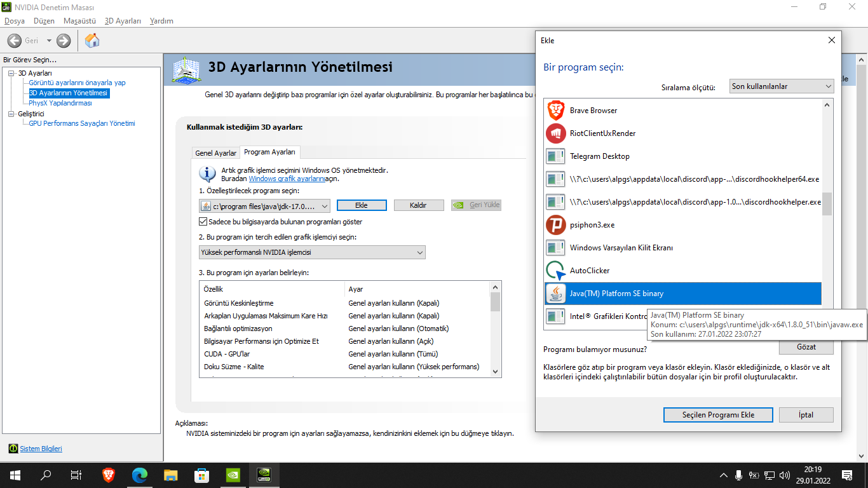The width and height of the screenshot is (868, 488).
Task: Open the 'Sıralama ölçütü' dropdown
Action: (781, 86)
